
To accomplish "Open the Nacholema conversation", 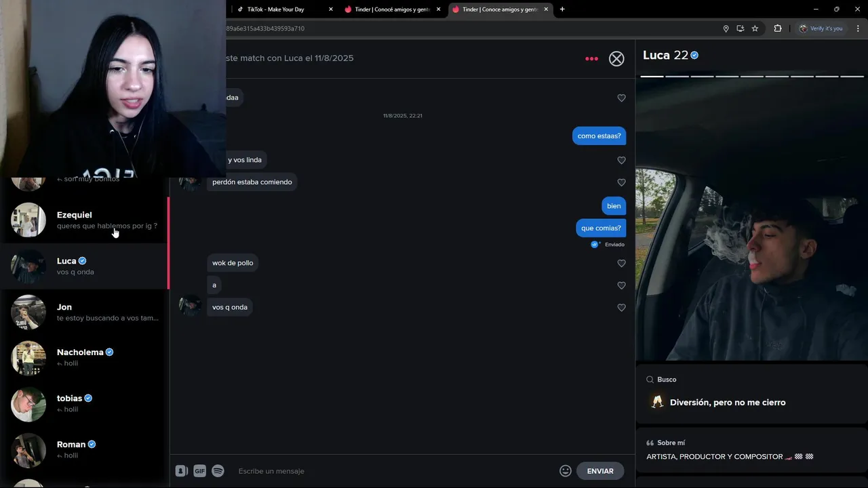I will click(x=84, y=358).
